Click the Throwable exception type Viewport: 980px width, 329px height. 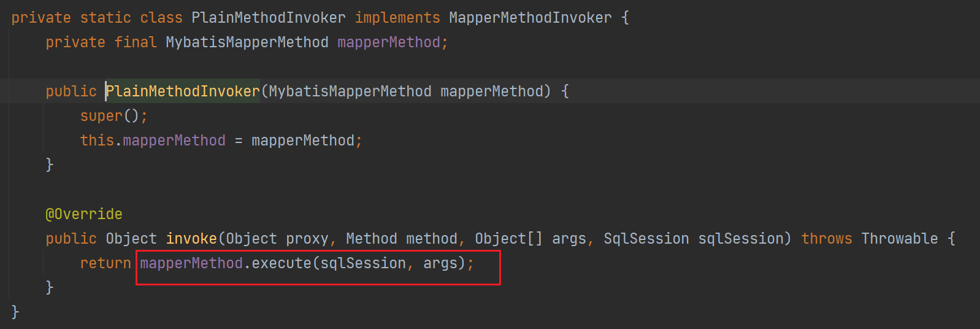(x=900, y=239)
